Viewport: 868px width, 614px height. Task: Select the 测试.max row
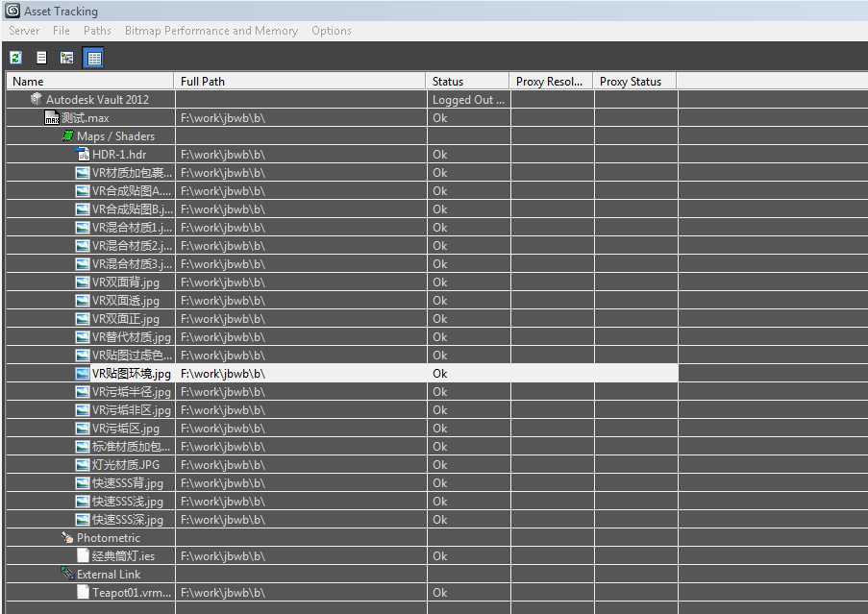point(342,118)
